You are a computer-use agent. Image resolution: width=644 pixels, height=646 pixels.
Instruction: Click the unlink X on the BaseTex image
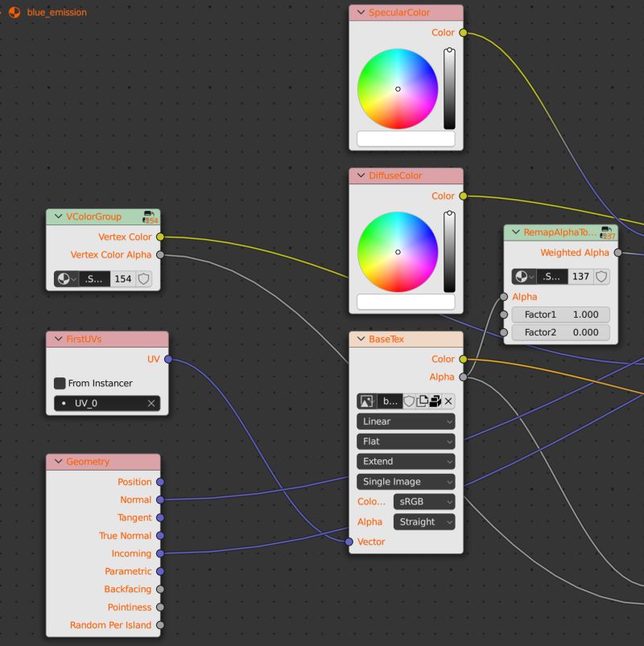[x=448, y=401]
